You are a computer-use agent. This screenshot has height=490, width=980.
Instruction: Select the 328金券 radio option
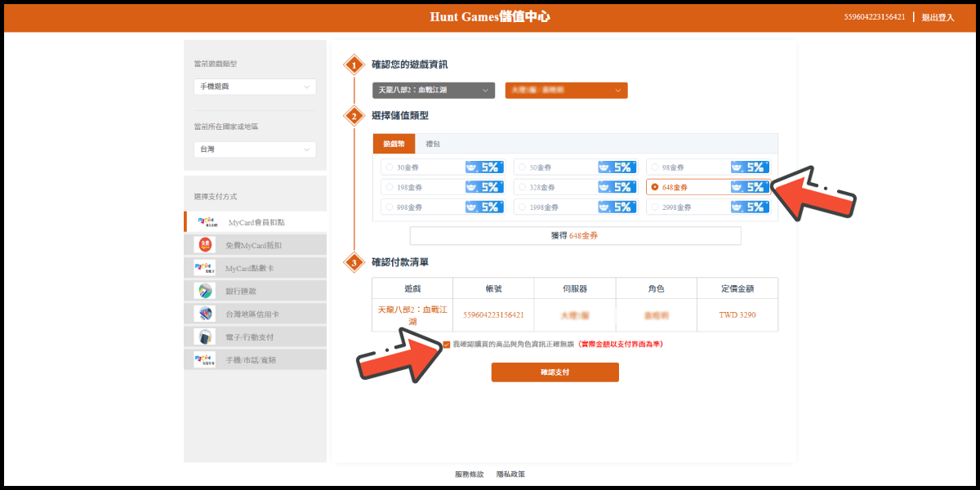(522, 188)
